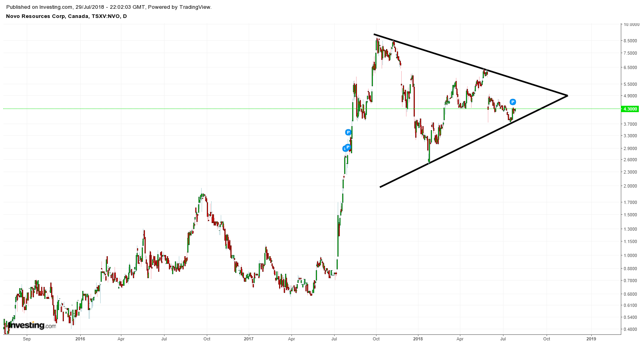Click the 1.0000 price axis label
Viewport: 644px width, 344px height.
[x=630, y=256]
